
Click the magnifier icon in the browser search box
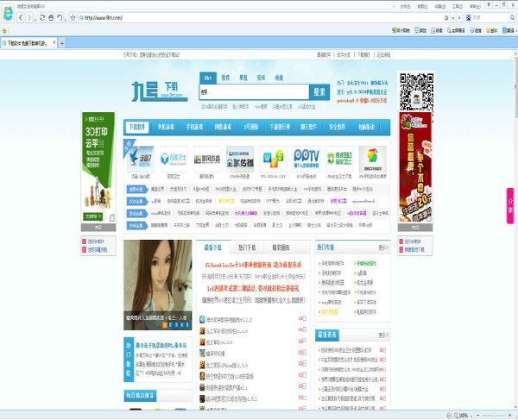click(512, 17)
